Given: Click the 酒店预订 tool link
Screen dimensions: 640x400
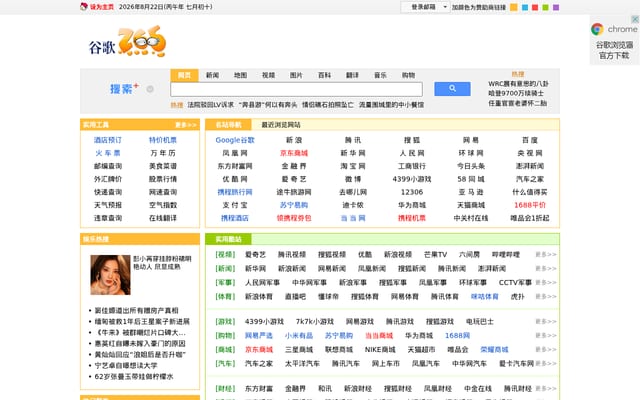Looking at the screenshot, I should pyautogui.click(x=108, y=140).
